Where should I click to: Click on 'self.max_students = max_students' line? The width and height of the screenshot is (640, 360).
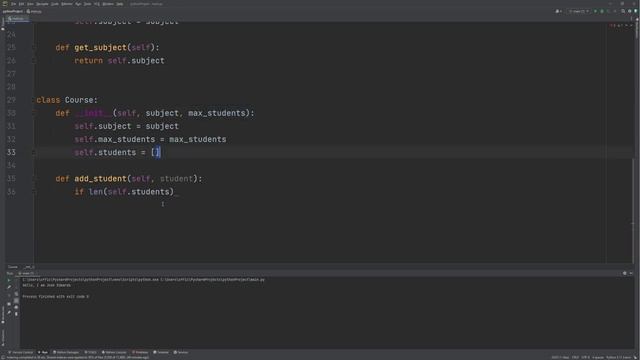150,140
